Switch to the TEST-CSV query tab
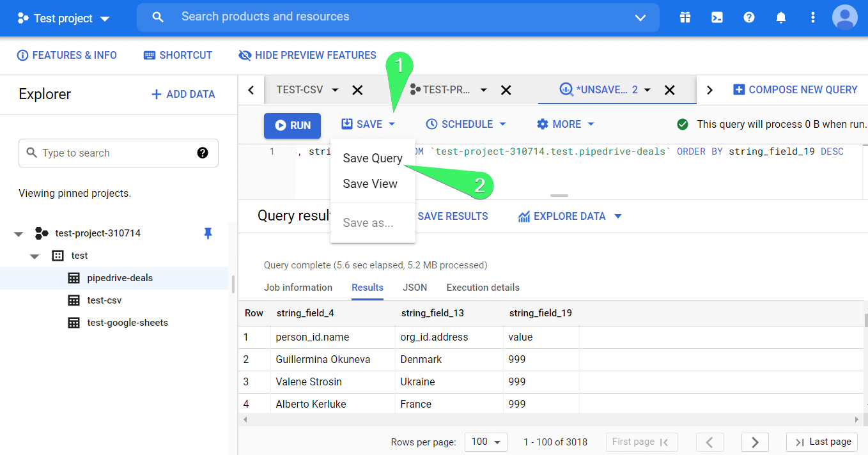The height and width of the screenshot is (455, 868). (300, 90)
